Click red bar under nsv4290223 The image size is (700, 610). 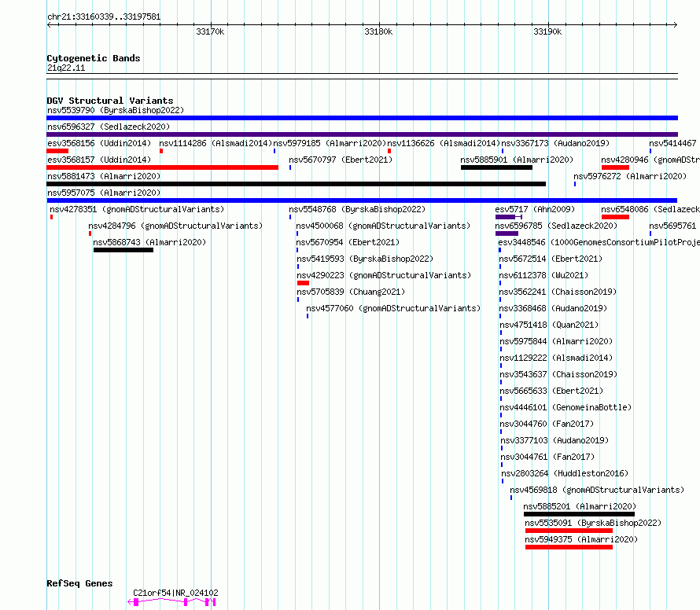pyautogui.click(x=303, y=283)
